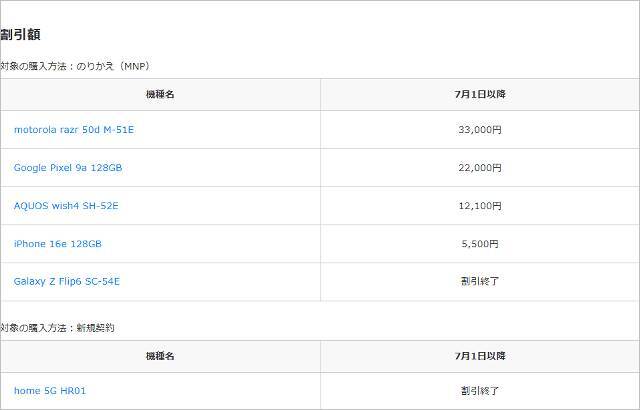Click the 5,500円 discount amount
This screenshot has width=640, height=410.
[480, 244]
